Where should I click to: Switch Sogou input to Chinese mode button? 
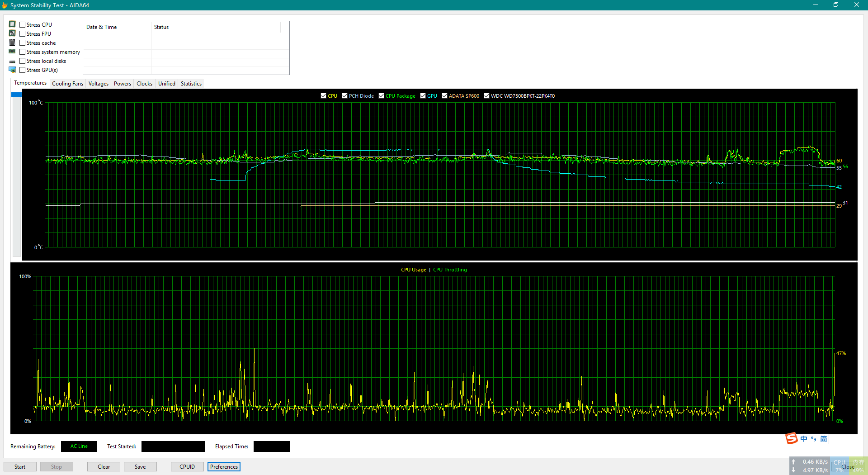point(804,439)
